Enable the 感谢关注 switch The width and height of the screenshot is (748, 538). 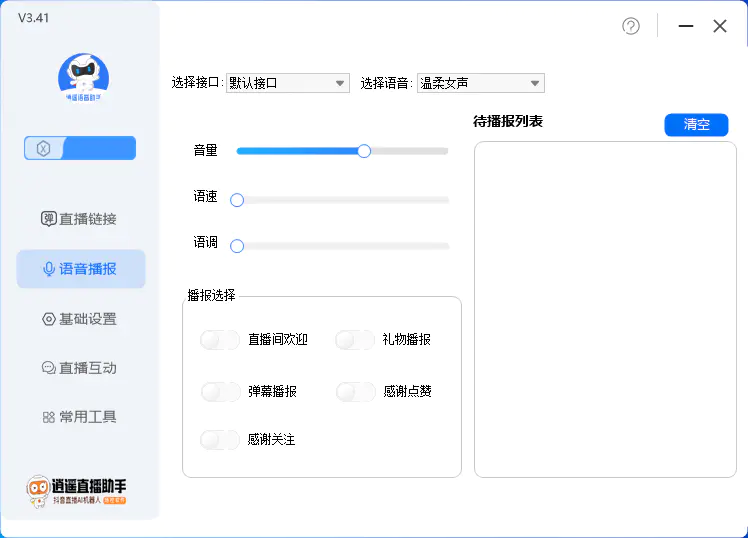coord(220,439)
